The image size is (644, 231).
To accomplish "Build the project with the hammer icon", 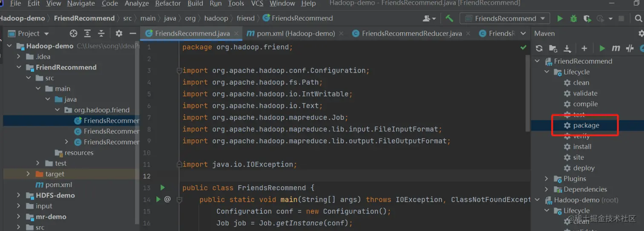I will [449, 18].
